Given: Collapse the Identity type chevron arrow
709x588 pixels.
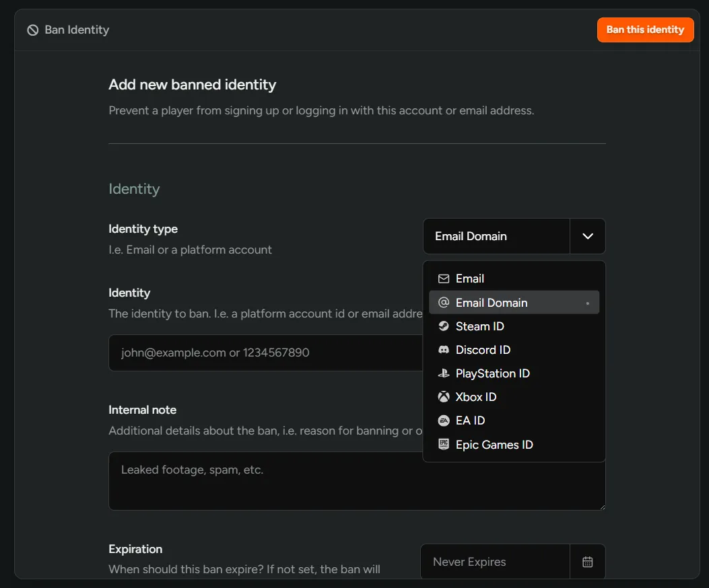Looking at the screenshot, I should pyautogui.click(x=587, y=236).
